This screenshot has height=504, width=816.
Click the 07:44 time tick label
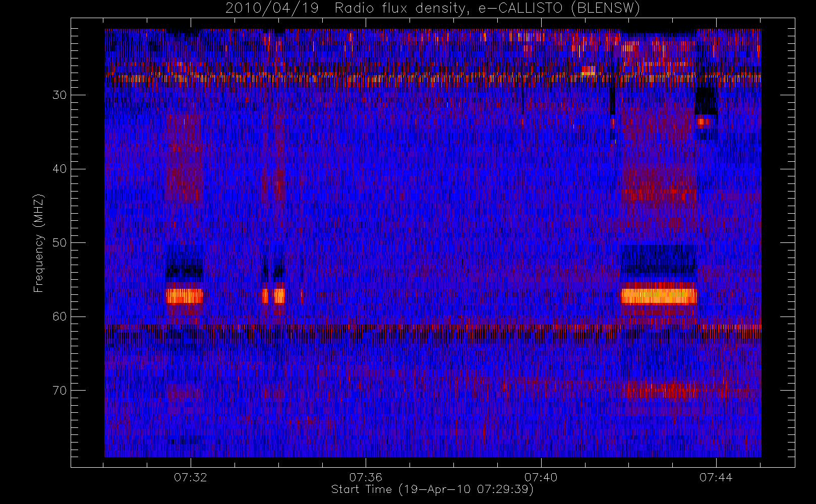click(x=716, y=477)
